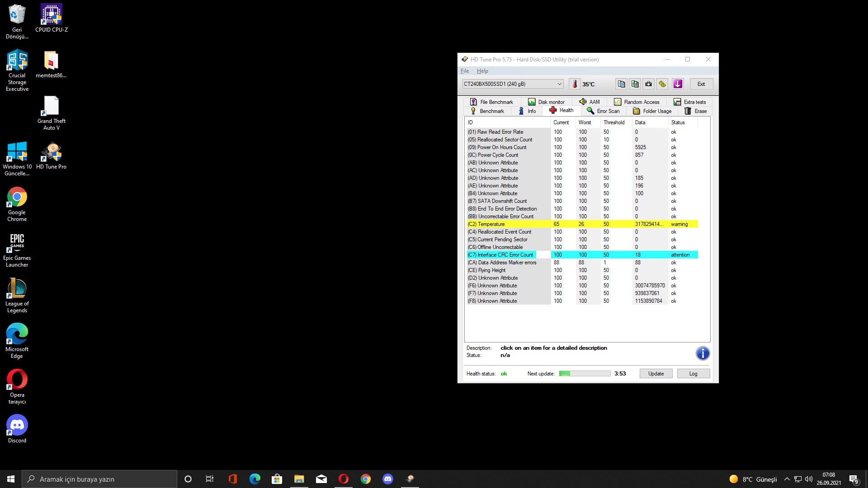
Task: Click the Windows search box in taskbar
Action: [x=99, y=479]
